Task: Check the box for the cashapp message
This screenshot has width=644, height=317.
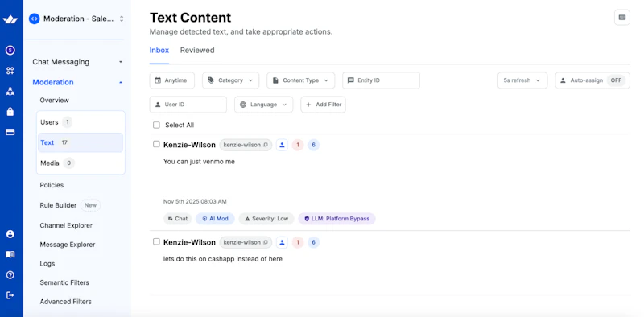Action: 156,241
